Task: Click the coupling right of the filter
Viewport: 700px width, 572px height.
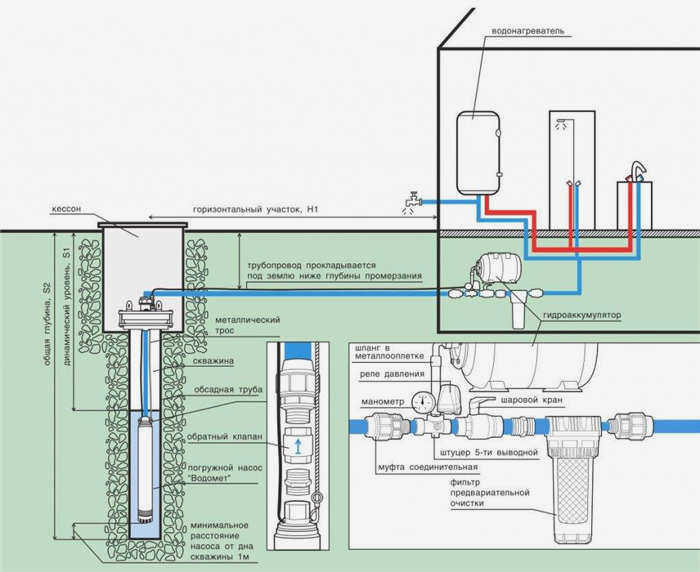Action: tap(631, 426)
